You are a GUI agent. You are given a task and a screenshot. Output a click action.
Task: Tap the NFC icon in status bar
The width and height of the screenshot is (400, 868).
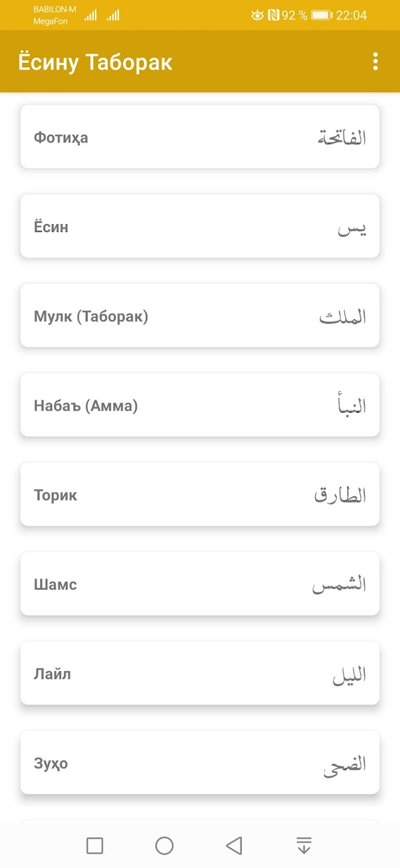click(x=273, y=15)
